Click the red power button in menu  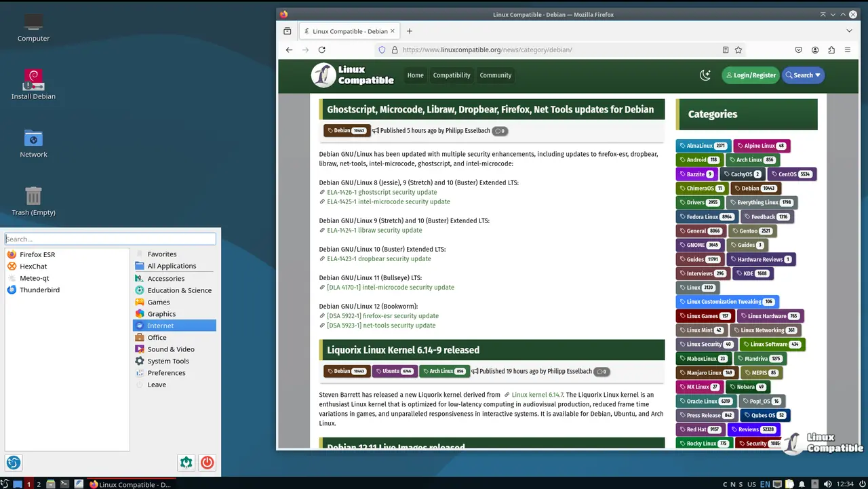point(208,463)
